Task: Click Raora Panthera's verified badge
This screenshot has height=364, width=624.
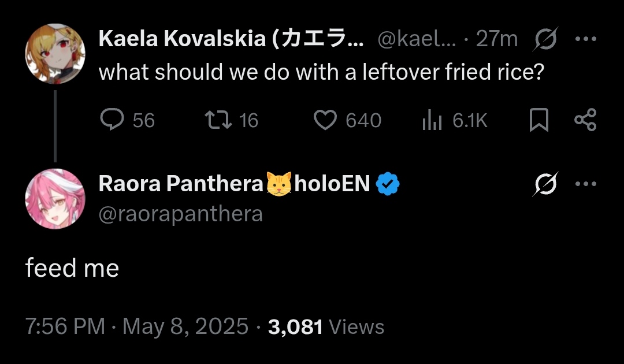Action: [x=388, y=184]
